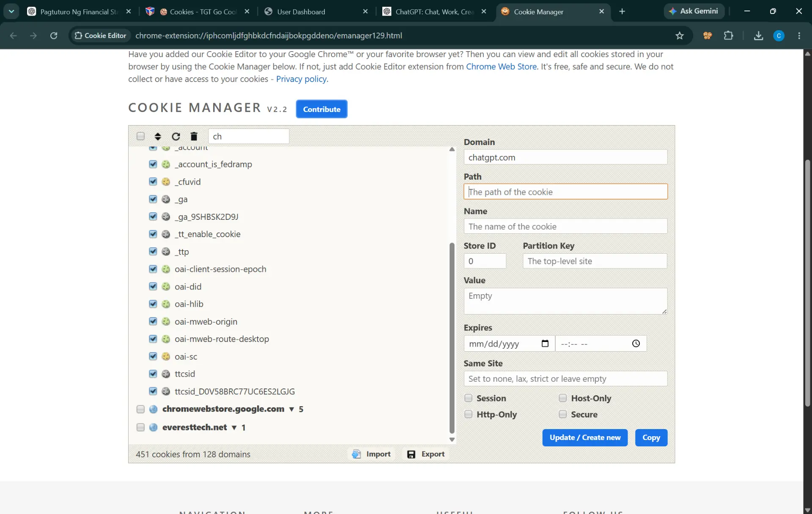Screen dimensions: 812x514
Task: Click the sort expand-collapse arrows icon
Action: [158, 136]
